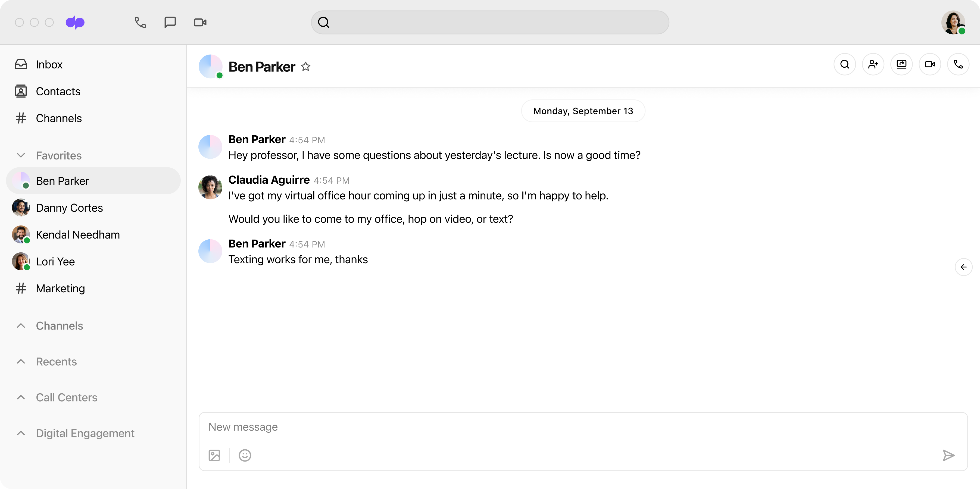The width and height of the screenshot is (980, 489).
Task: Start a video call with Ben Parker
Action: coord(930,64)
